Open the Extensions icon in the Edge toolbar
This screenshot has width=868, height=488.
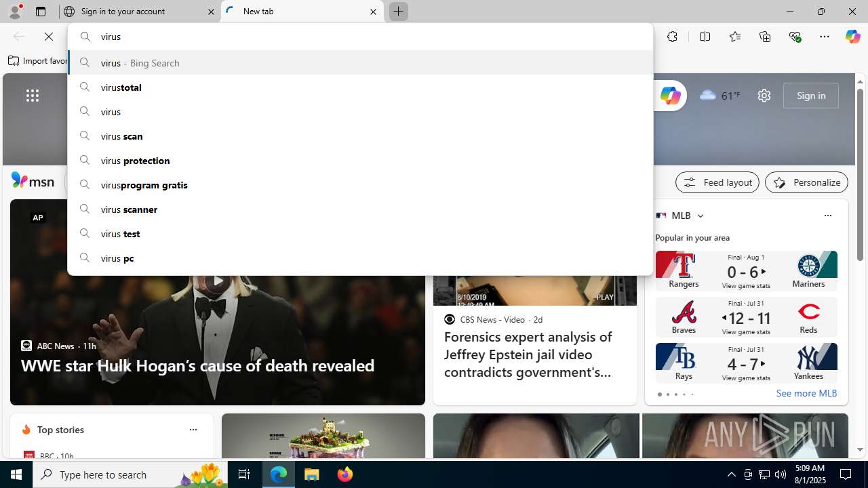tap(672, 37)
